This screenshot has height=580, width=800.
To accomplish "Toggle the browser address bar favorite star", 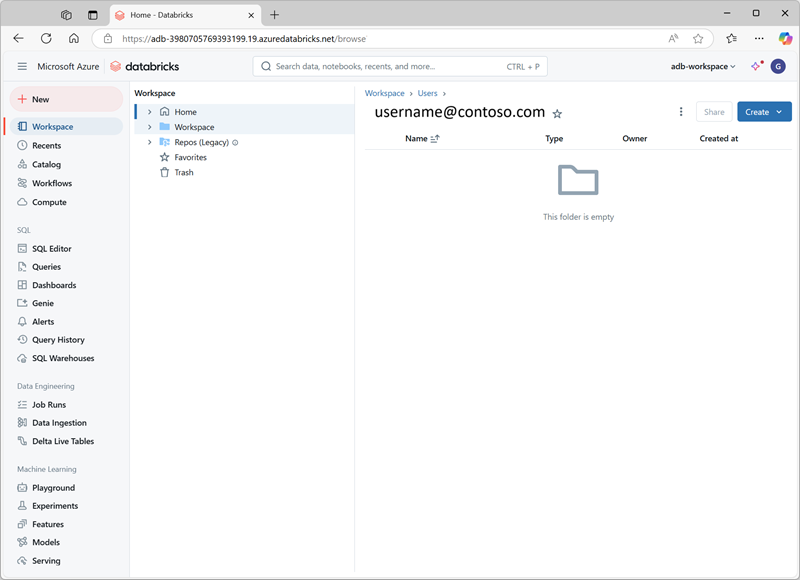I will pyautogui.click(x=698, y=38).
